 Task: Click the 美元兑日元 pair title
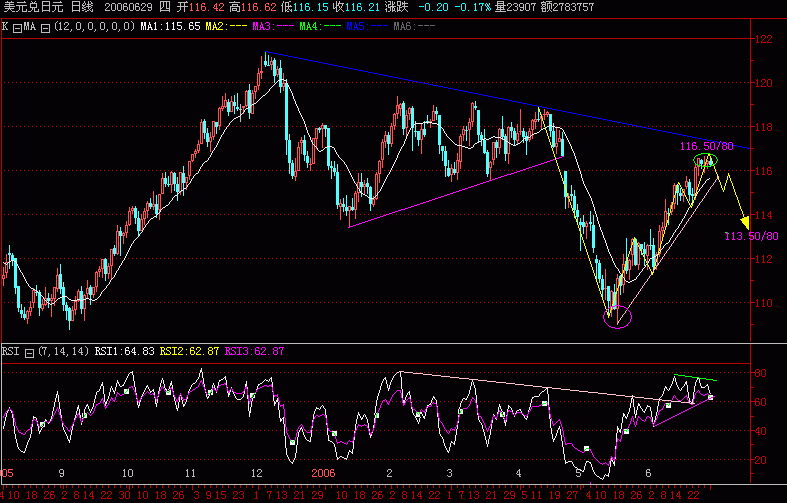tap(33, 7)
